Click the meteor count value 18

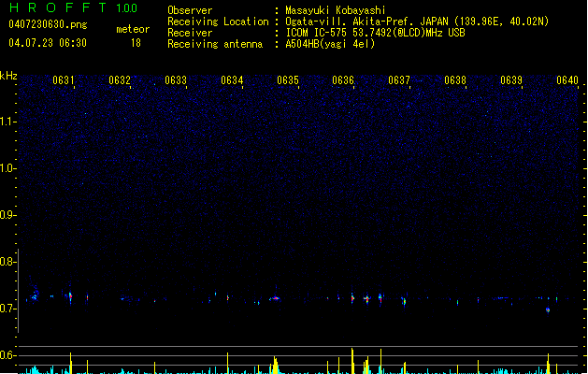tap(136, 43)
